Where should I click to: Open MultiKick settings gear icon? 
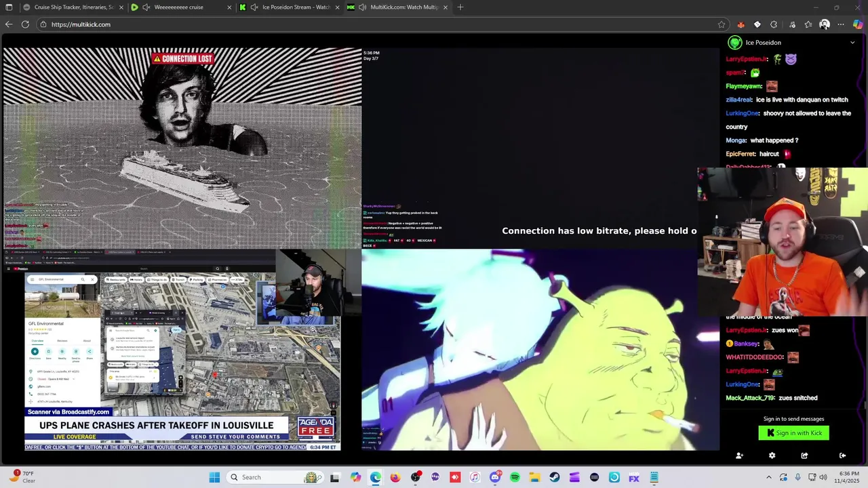click(x=772, y=455)
